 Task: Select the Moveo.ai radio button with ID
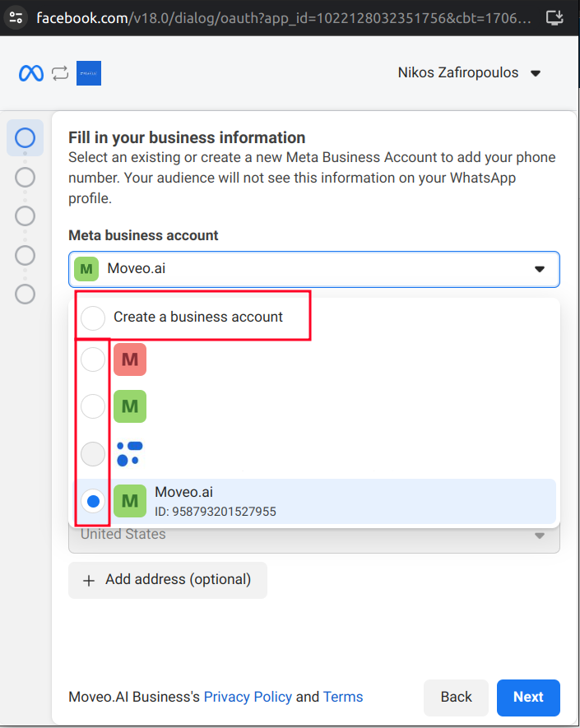click(x=93, y=501)
